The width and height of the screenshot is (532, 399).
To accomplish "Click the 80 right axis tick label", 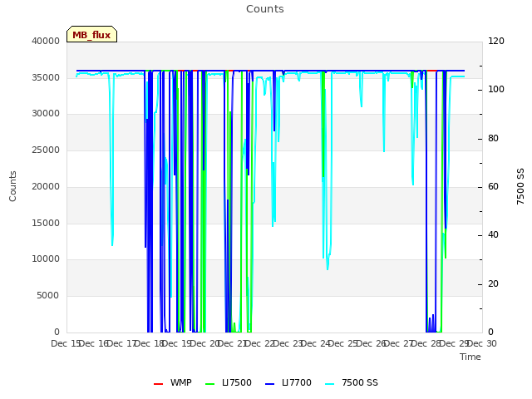I will point(493,139).
